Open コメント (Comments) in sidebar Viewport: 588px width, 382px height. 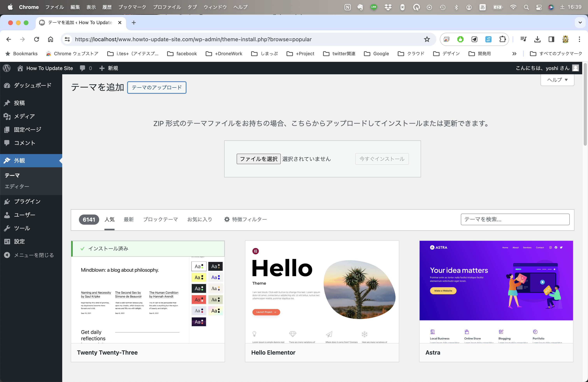31,143
